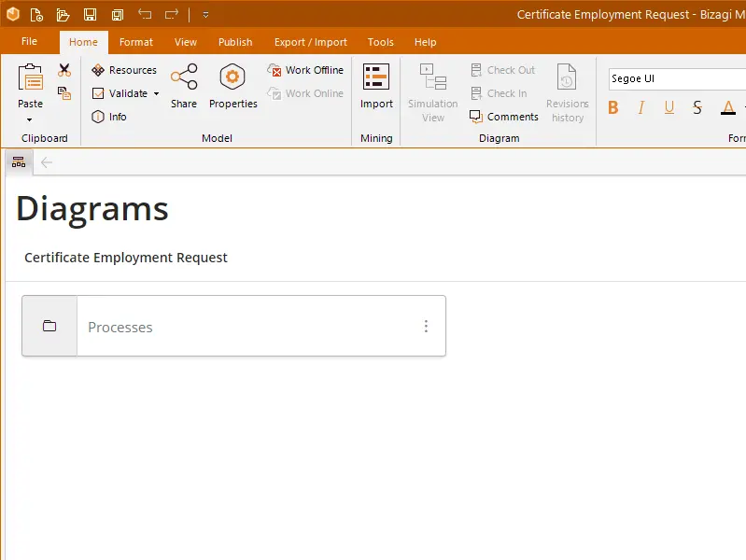Viewport: 746px width, 560px height.
Task: Click the Validate checkmark button
Action: (120, 93)
